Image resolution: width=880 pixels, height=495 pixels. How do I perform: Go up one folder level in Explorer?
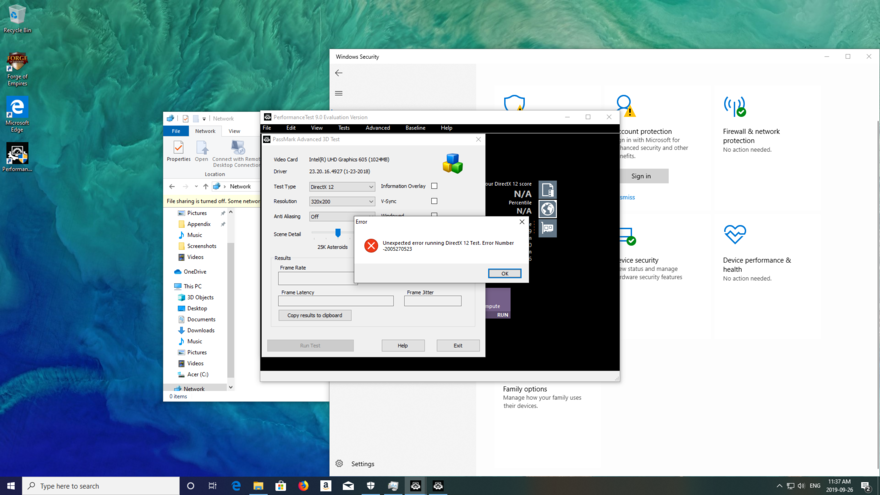(205, 186)
